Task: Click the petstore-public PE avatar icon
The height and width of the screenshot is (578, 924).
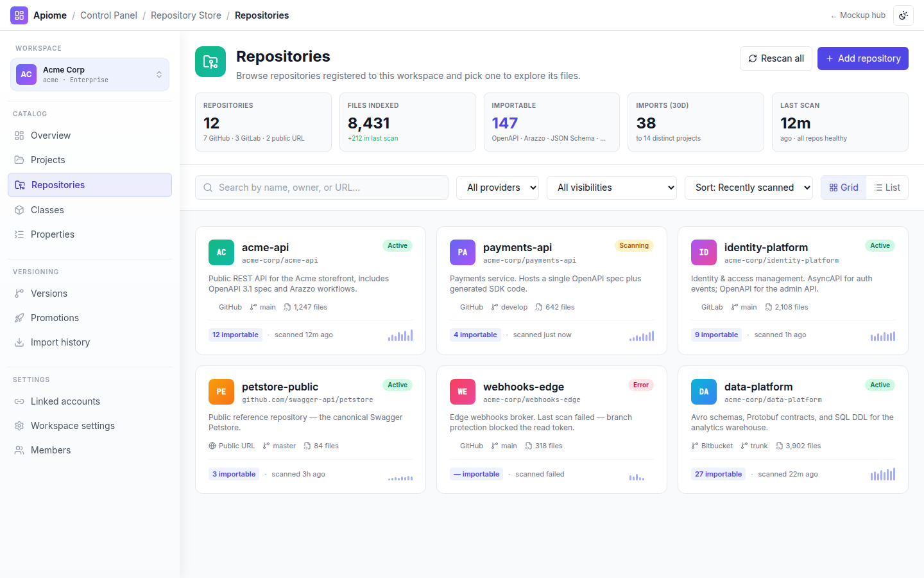Action: coord(221,392)
